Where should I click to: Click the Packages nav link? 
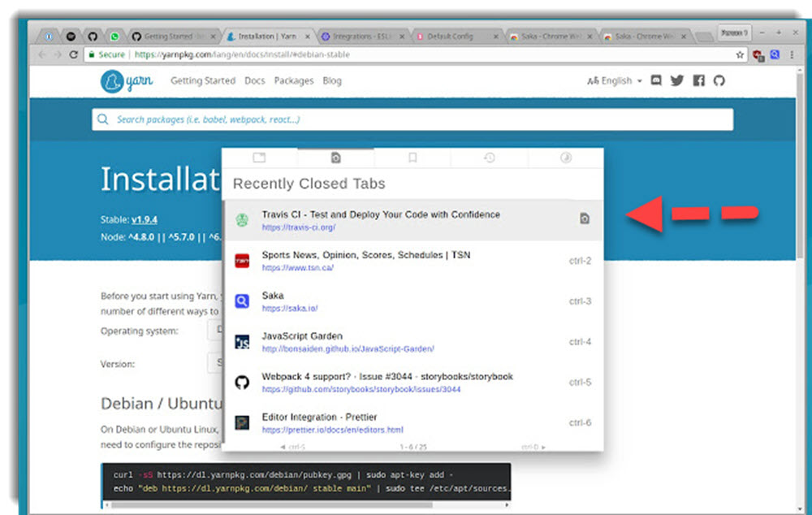pyautogui.click(x=294, y=80)
